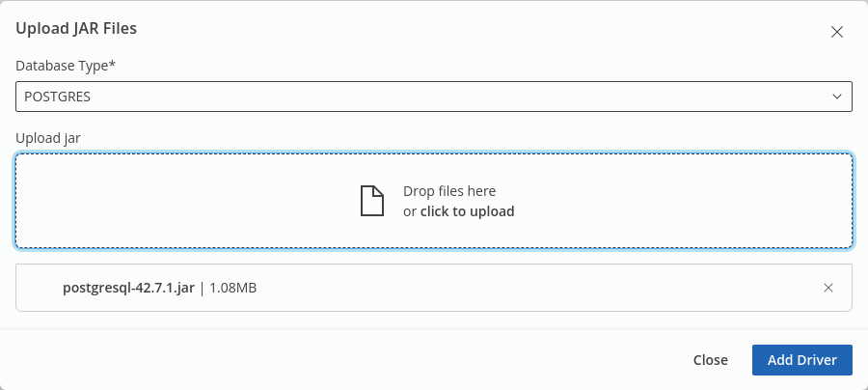
Task: Click the Close button in footer
Action: pos(710,360)
